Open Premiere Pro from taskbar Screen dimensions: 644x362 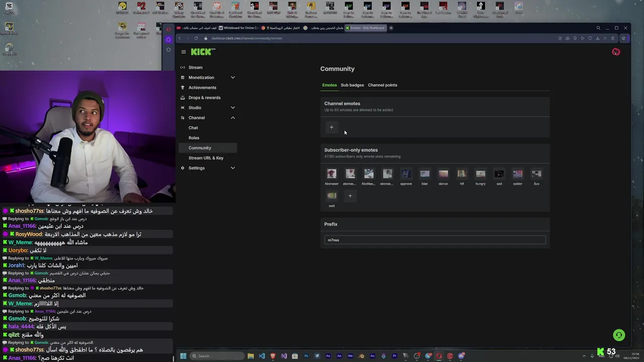click(x=394, y=356)
